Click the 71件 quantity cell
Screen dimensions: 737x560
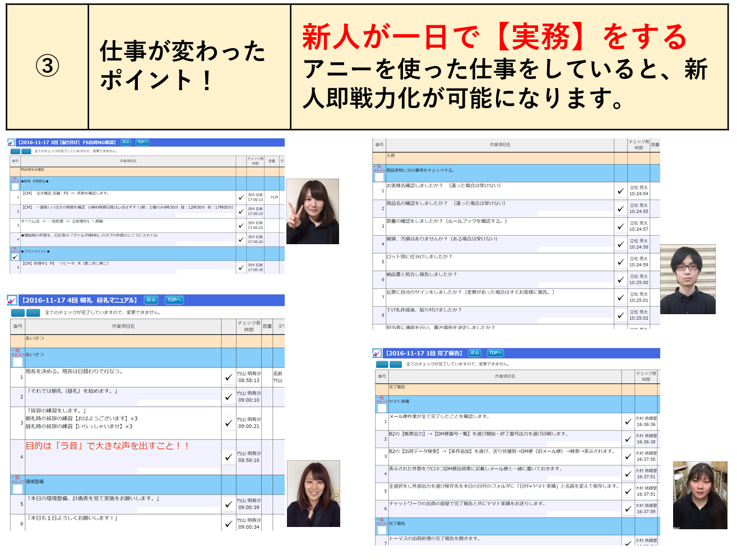pos(274,197)
